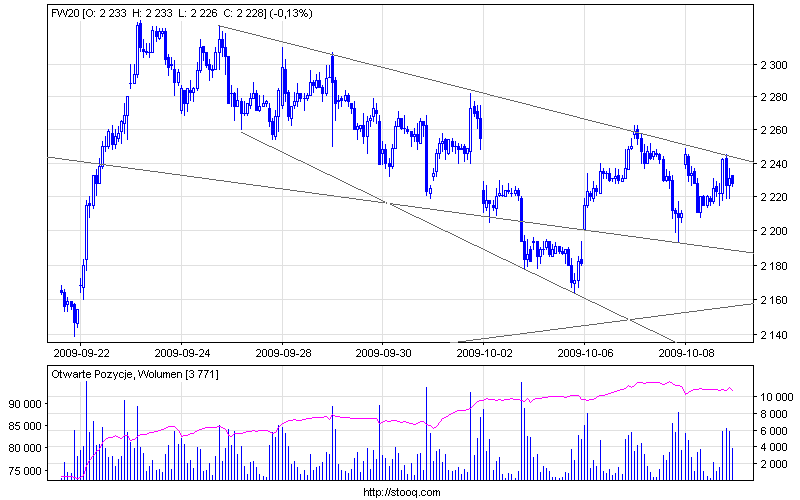Click the 2 300 price axis label
800x500 pixels.
pyautogui.click(x=773, y=65)
